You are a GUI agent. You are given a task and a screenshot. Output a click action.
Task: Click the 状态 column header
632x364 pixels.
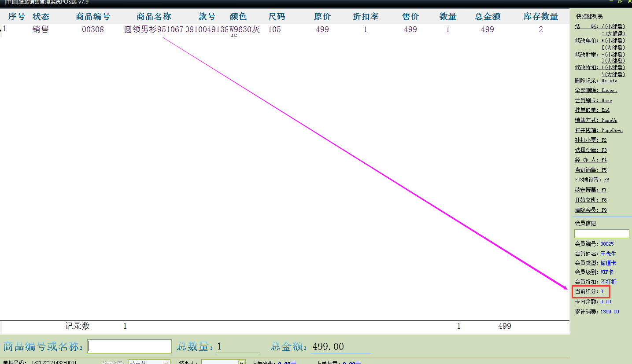[41, 17]
